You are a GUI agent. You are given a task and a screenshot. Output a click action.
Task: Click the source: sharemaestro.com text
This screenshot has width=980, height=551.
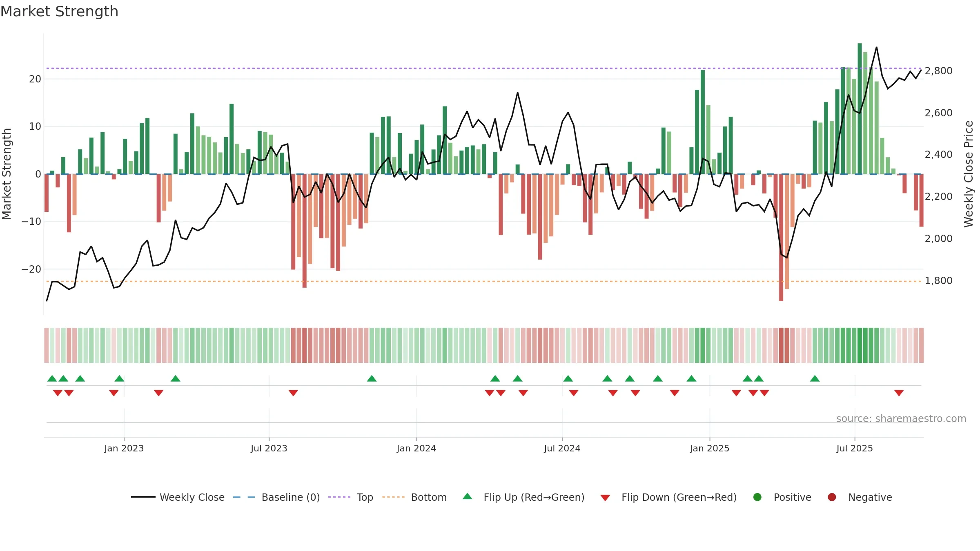coord(901,418)
